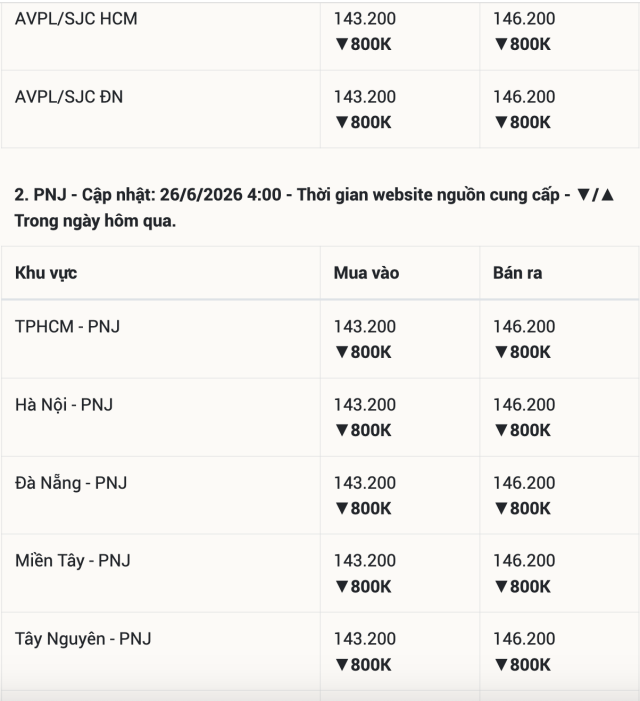Click the Mua vào column header
The height and width of the screenshot is (701, 640).
click(366, 273)
